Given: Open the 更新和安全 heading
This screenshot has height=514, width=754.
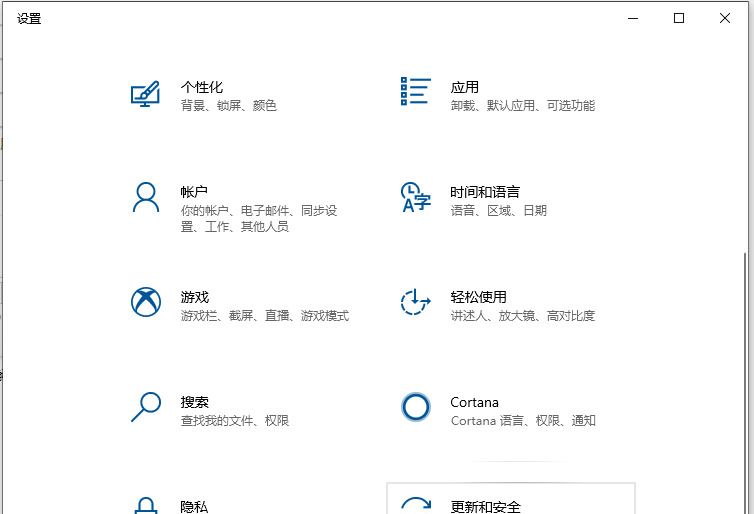Looking at the screenshot, I should [486, 506].
